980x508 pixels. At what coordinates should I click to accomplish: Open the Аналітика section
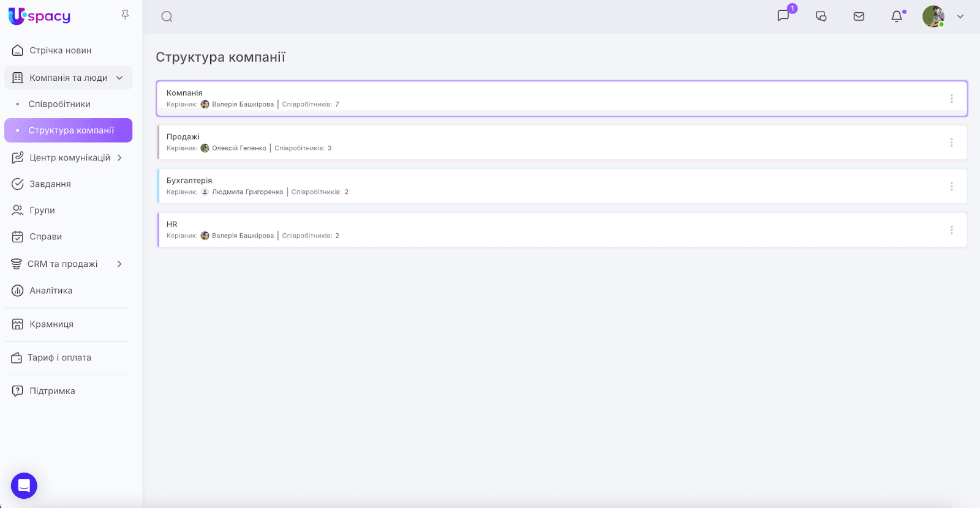[x=51, y=291]
